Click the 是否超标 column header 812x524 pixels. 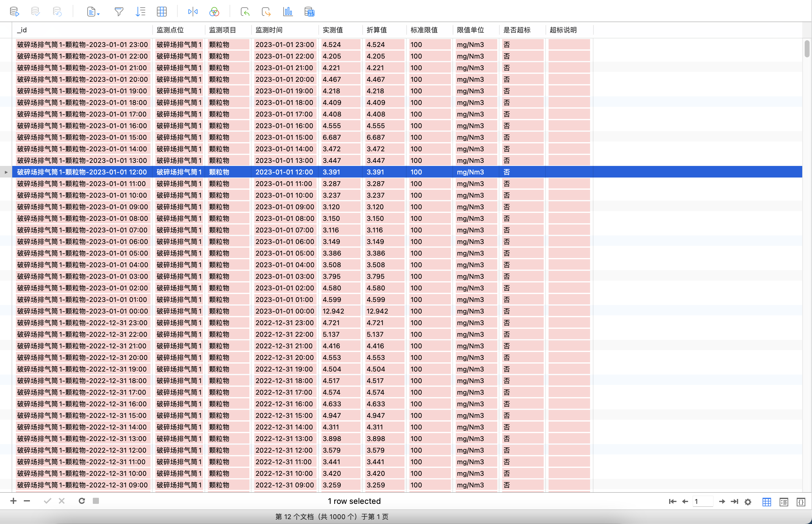click(x=522, y=30)
